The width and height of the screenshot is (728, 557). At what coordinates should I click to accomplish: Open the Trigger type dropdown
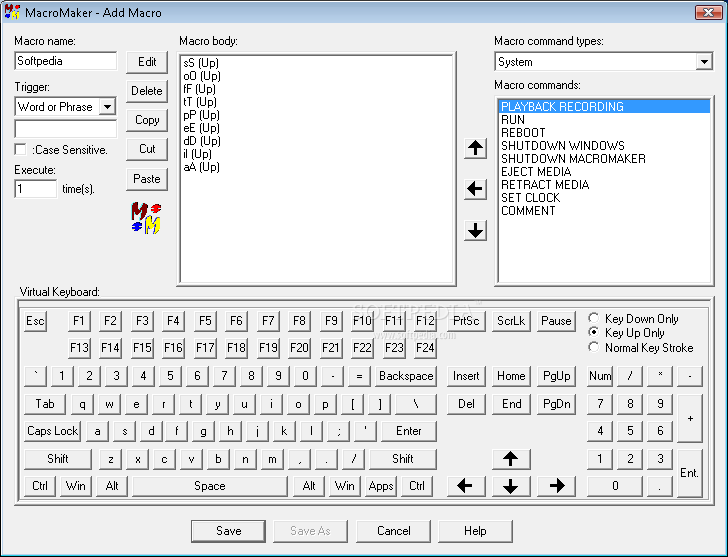pos(107,107)
